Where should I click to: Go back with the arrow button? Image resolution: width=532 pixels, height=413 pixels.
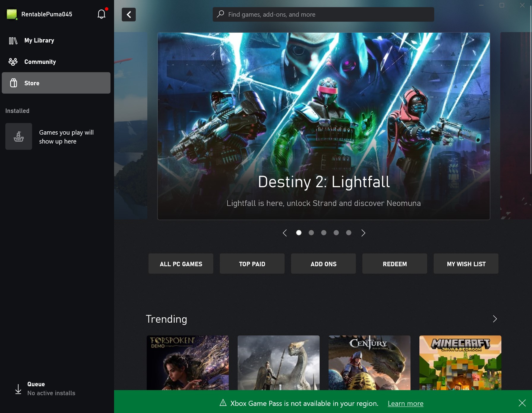click(x=129, y=15)
